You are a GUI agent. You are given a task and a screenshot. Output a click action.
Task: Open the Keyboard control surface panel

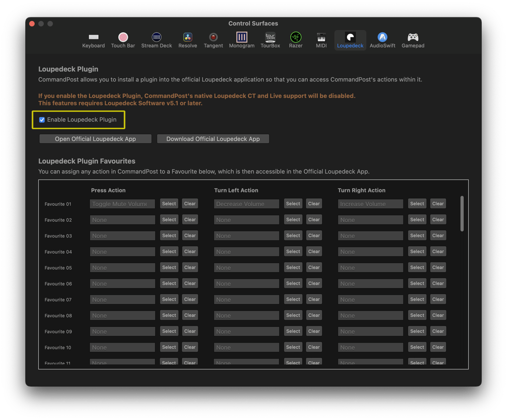(93, 40)
